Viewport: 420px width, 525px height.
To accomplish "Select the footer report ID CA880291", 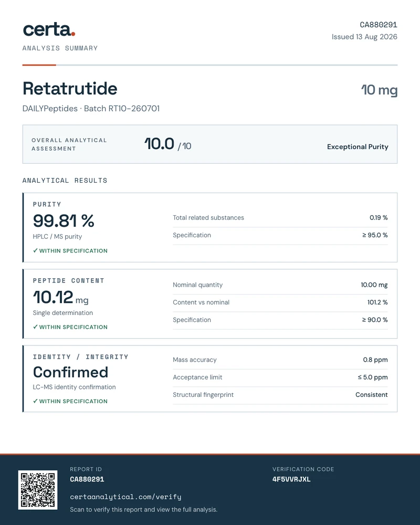I will point(87,479).
